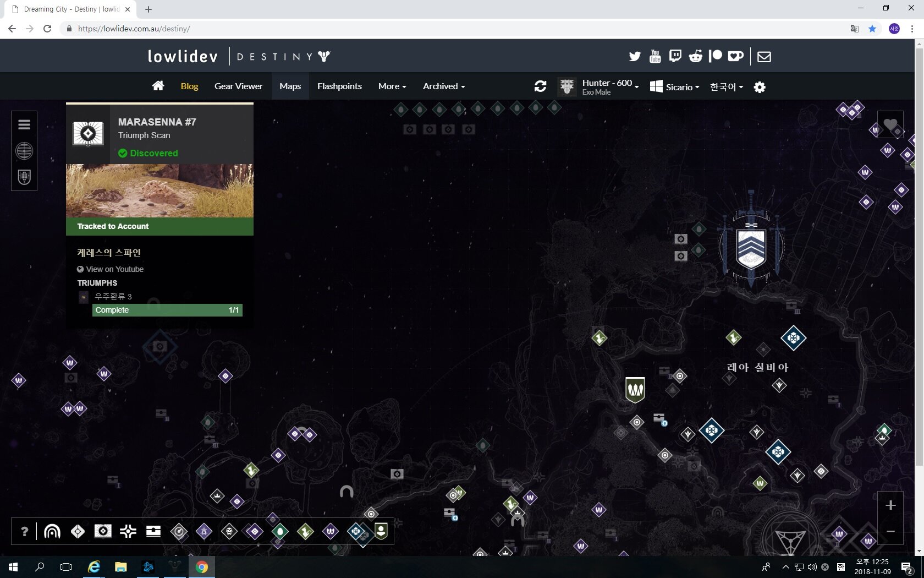
Task: Select the green cat marker left of 레아 실비아
Action: [x=733, y=337]
